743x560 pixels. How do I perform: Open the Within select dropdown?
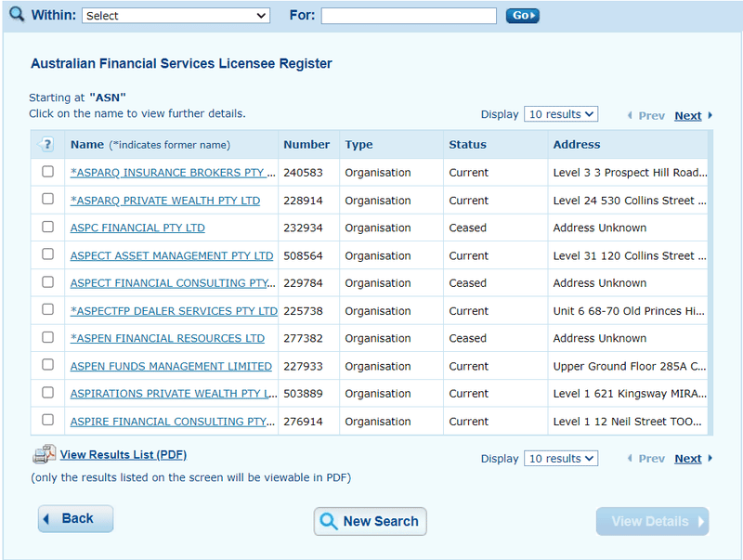point(176,16)
